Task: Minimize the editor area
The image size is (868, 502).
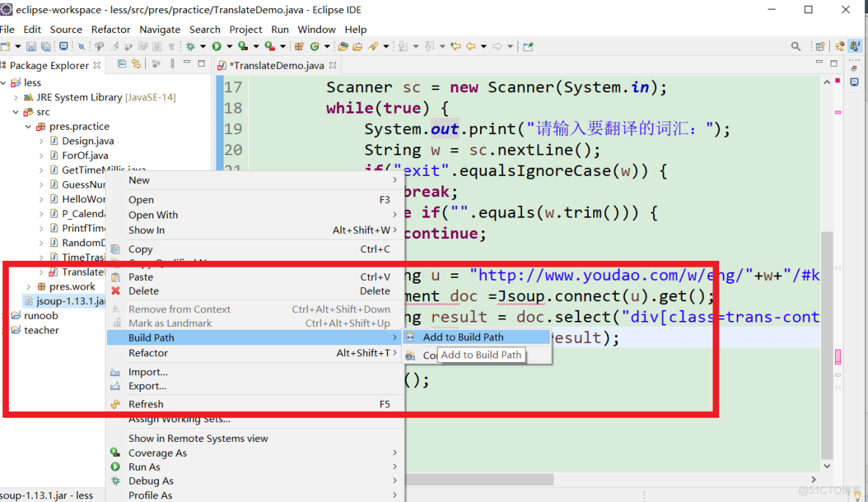Action: pos(820,62)
